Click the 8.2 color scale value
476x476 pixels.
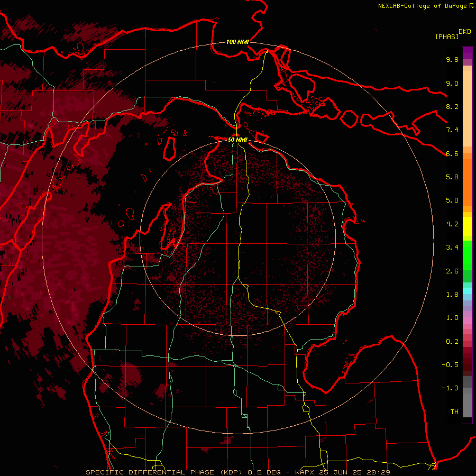click(452, 106)
